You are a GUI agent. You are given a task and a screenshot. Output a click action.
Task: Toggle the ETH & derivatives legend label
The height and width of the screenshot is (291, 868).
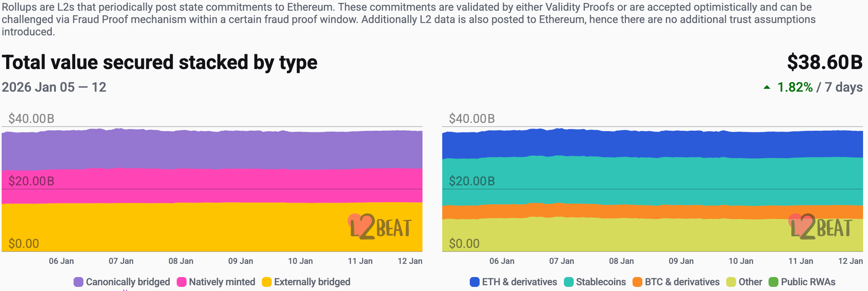point(519,282)
